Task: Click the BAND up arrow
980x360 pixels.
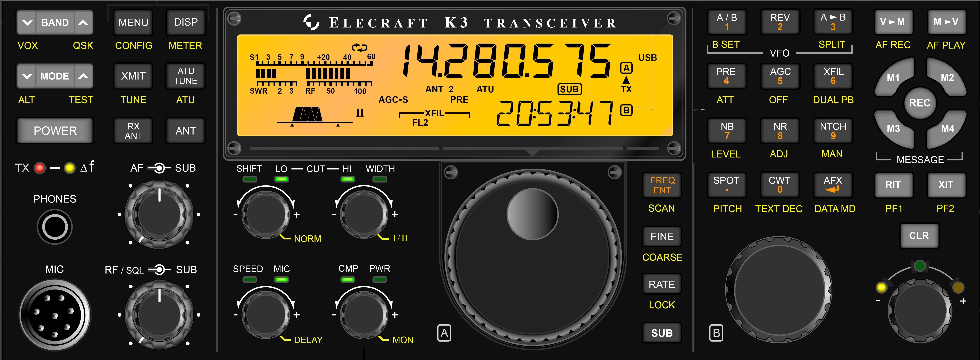Action: click(83, 22)
